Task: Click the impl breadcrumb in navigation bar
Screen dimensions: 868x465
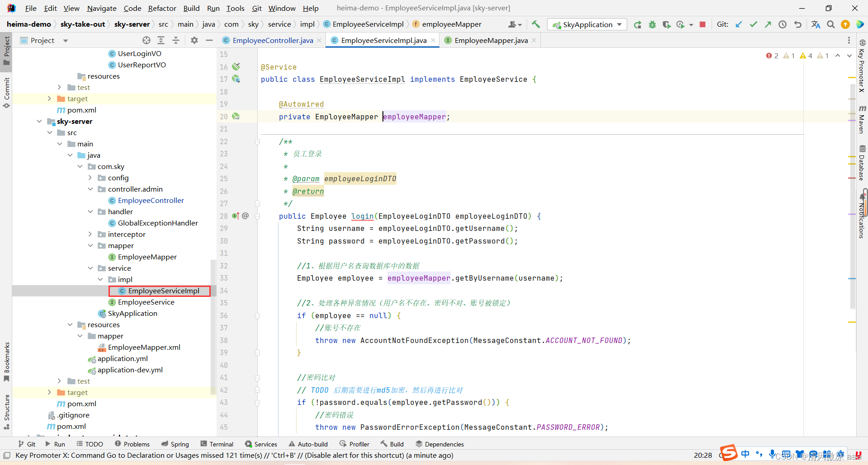Action: 307,24
